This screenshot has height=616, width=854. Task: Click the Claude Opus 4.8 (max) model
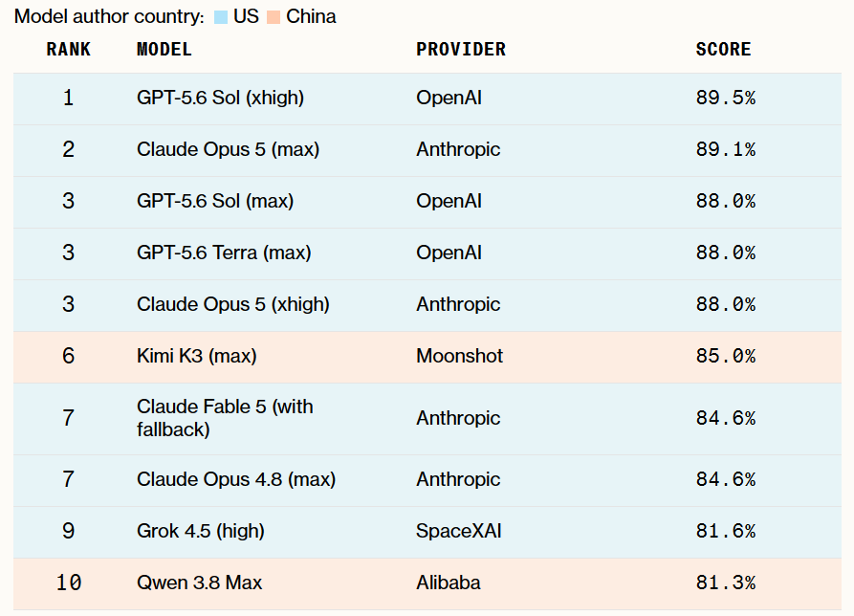tap(236, 480)
